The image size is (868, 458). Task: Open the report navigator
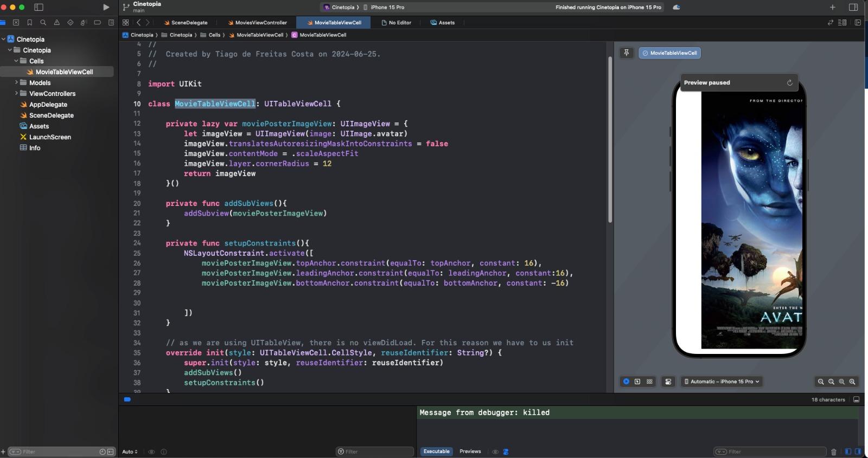111,22
